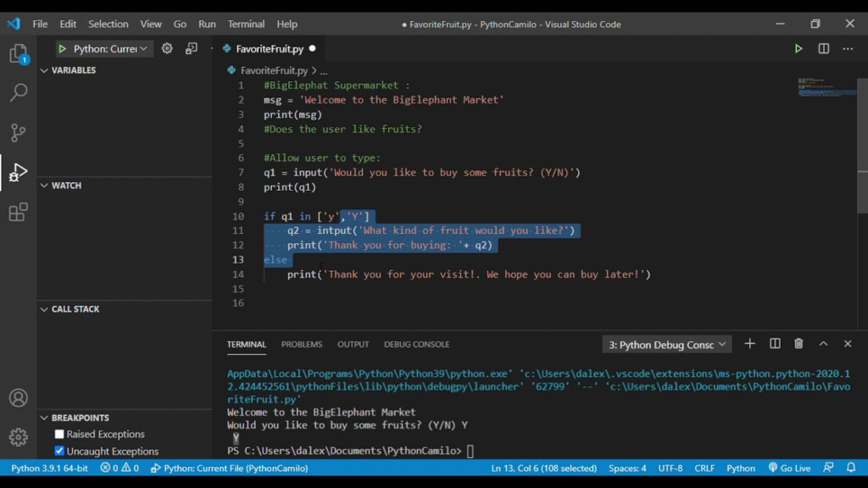868x488 pixels.
Task: Open the Go menu
Action: coord(180,24)
